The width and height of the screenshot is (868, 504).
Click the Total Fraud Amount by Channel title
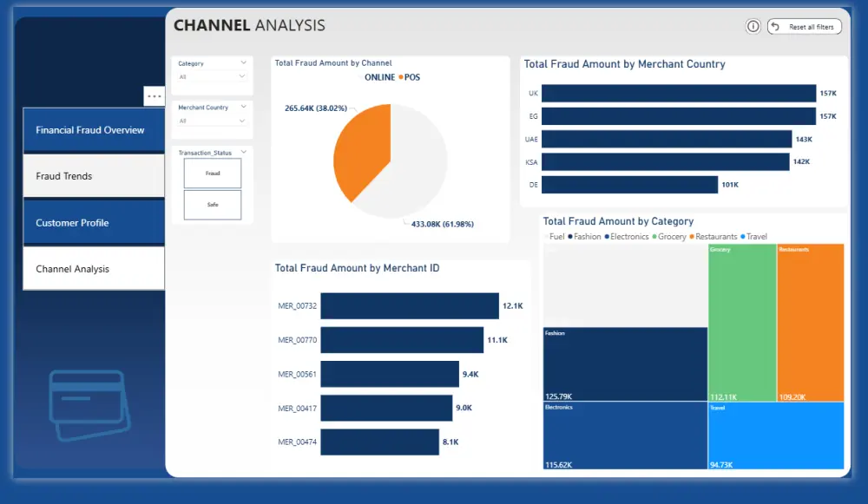click(333, 63)
